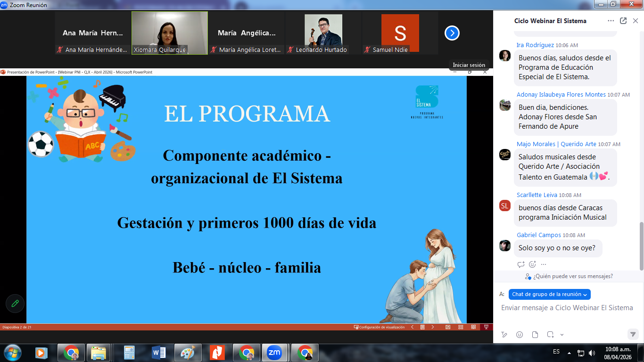Select Xiomara Quilarque video thumbnail
644x362 pixels.
[170, 33]
